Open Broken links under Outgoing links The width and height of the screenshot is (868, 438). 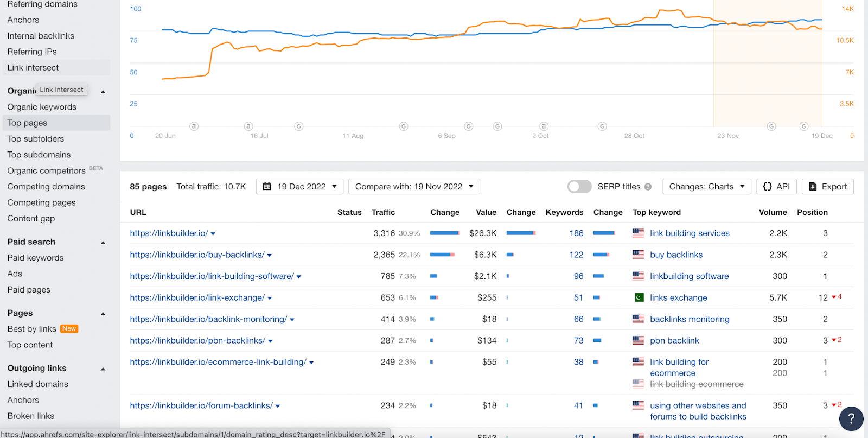tap(31, 416)
